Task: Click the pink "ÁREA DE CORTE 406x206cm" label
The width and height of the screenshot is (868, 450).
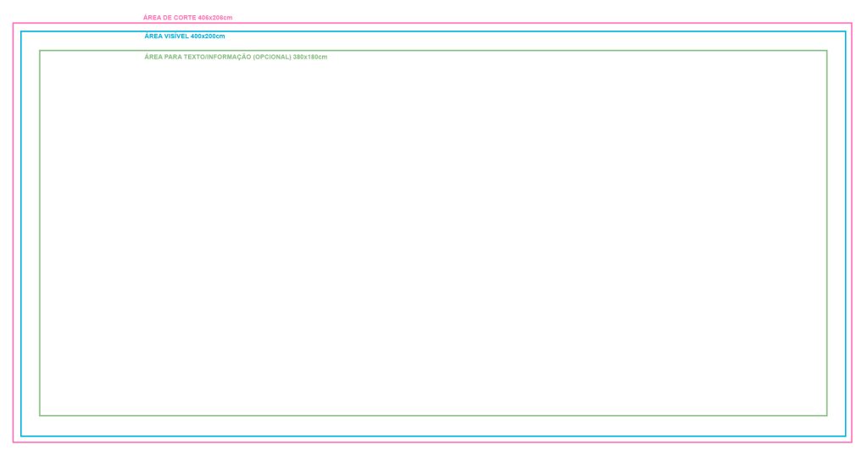Action: point(187,18)
